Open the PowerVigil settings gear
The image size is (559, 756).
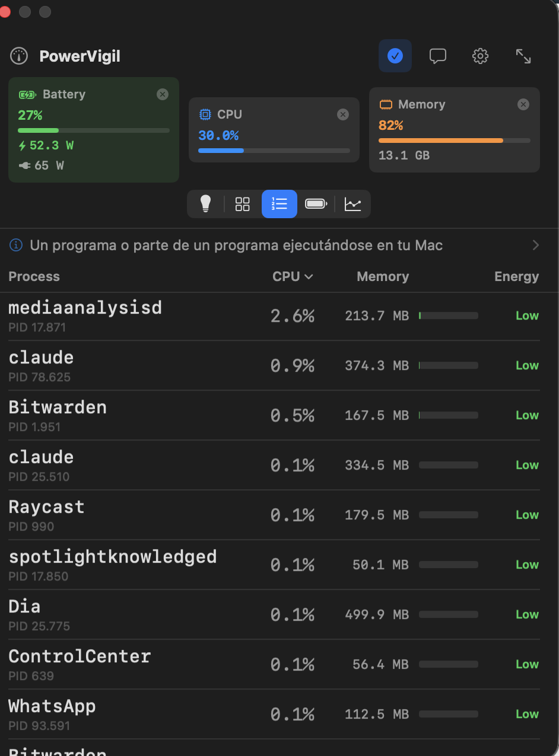pyautogui.click(x=480, y=56)
